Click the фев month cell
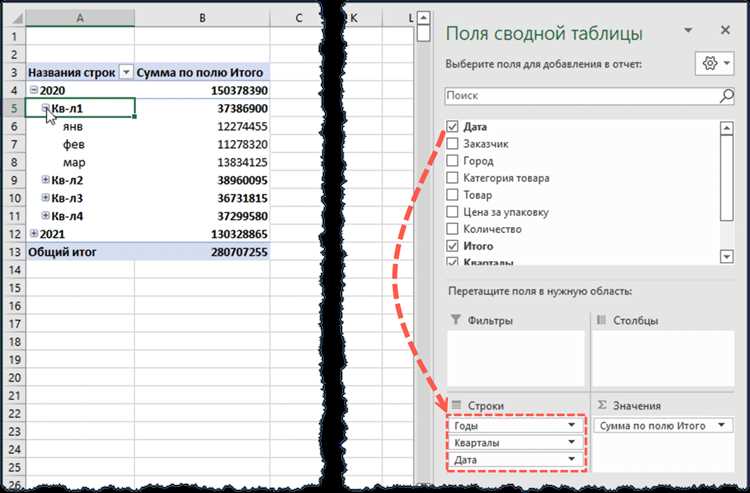The width and height of the screenshot is (750, 493). pos(80,144)
